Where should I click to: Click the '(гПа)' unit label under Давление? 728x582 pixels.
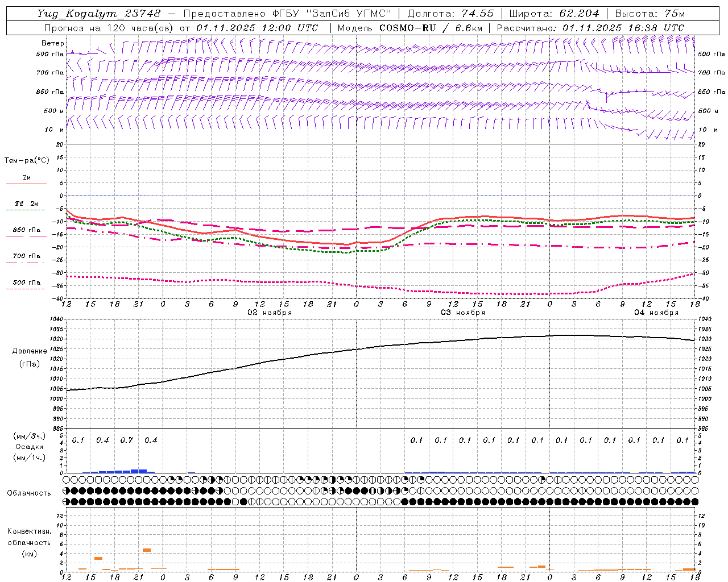point(30,364)
